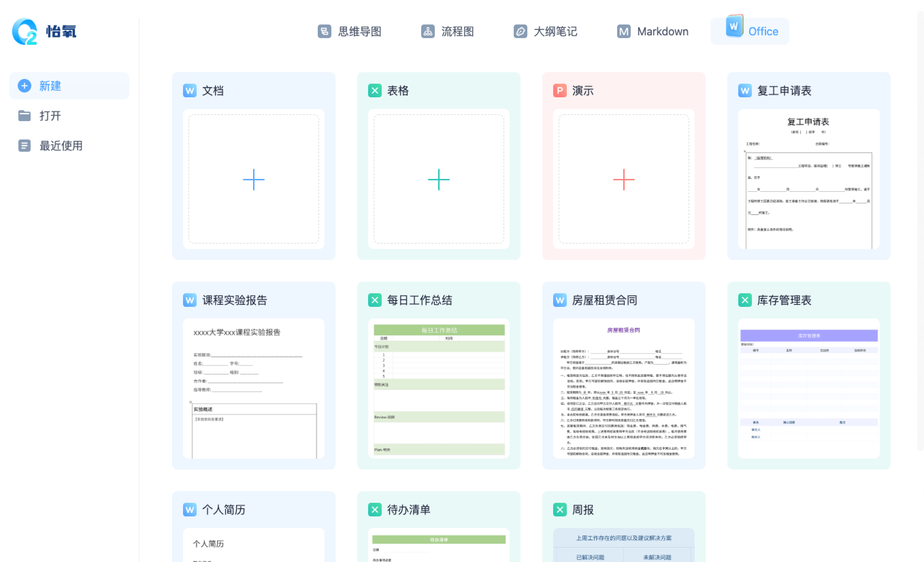Click the document icon beside 最近使用
Viewport: 924px width, 562px height.
(x=24, y=146)
